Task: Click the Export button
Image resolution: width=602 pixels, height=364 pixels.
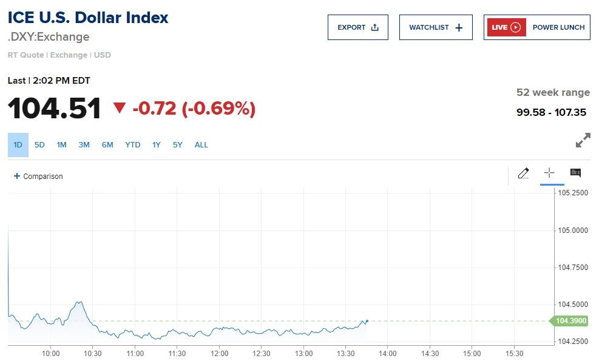Action: tap(357, 27)
